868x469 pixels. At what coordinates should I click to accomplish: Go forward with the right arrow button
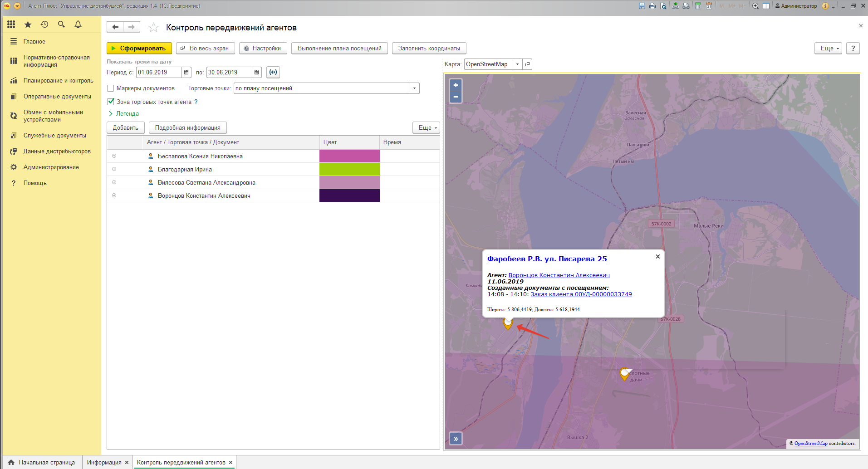point(132,27)
